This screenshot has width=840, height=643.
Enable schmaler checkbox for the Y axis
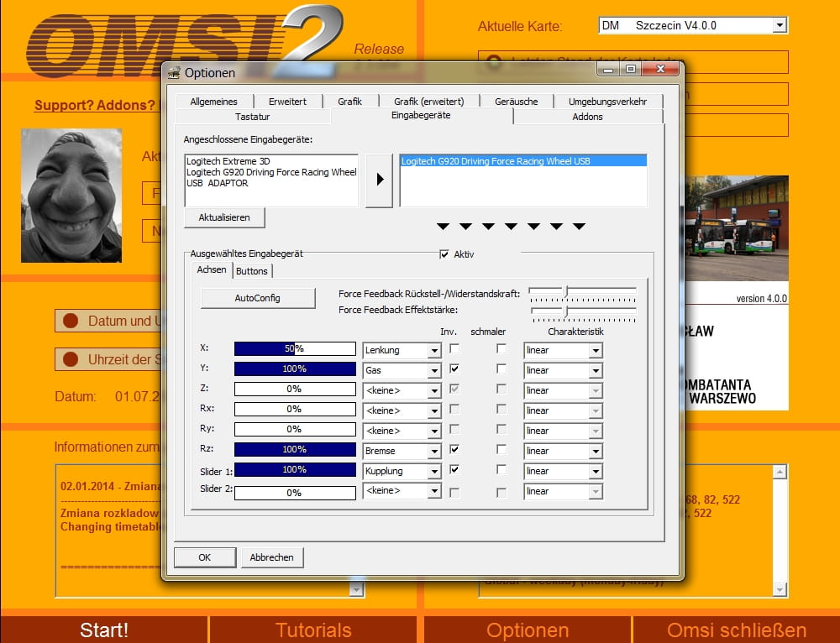point(501,369)
